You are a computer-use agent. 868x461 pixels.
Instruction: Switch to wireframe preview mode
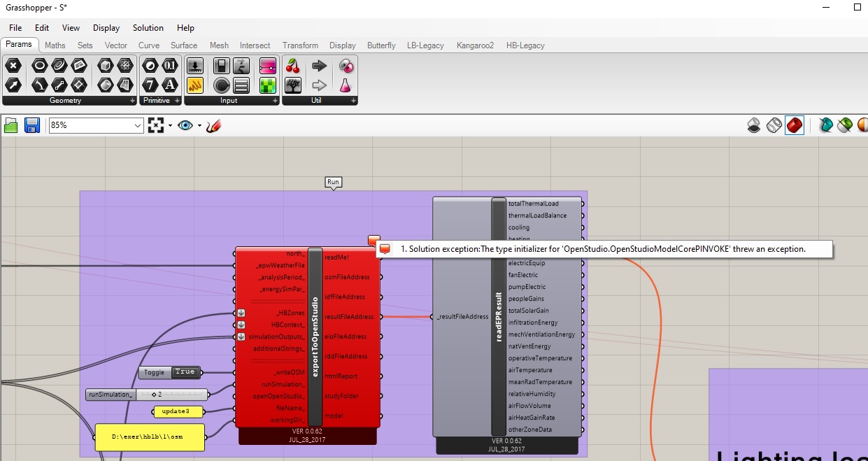tap(774, 126)
